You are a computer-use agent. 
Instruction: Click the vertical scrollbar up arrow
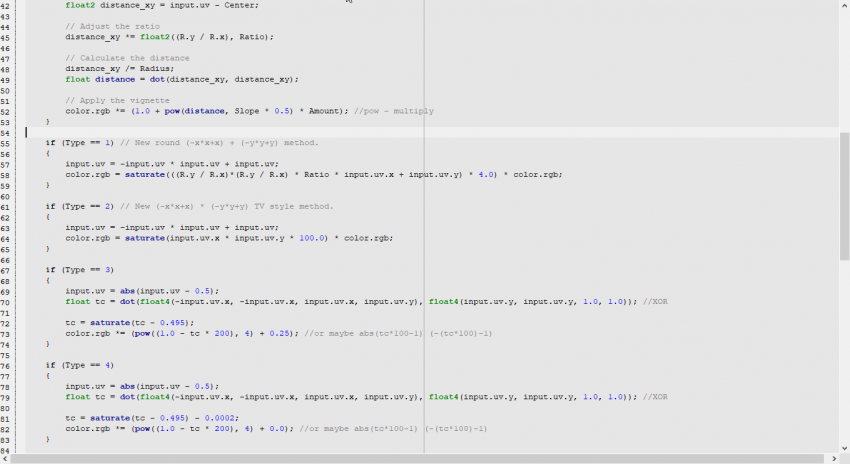[x=844, y=5]
